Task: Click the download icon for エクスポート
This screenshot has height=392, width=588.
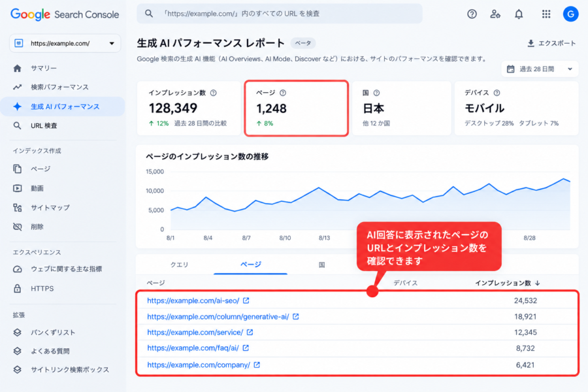Action: tap(531, 44)
